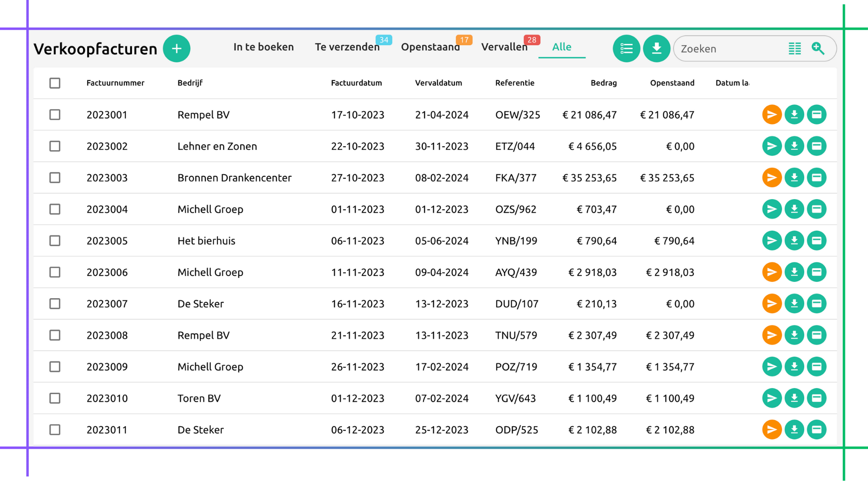Send invoice 2023011 with orange arrow
This screenshot has width=868, height=481.
click(x=772, y=429)
